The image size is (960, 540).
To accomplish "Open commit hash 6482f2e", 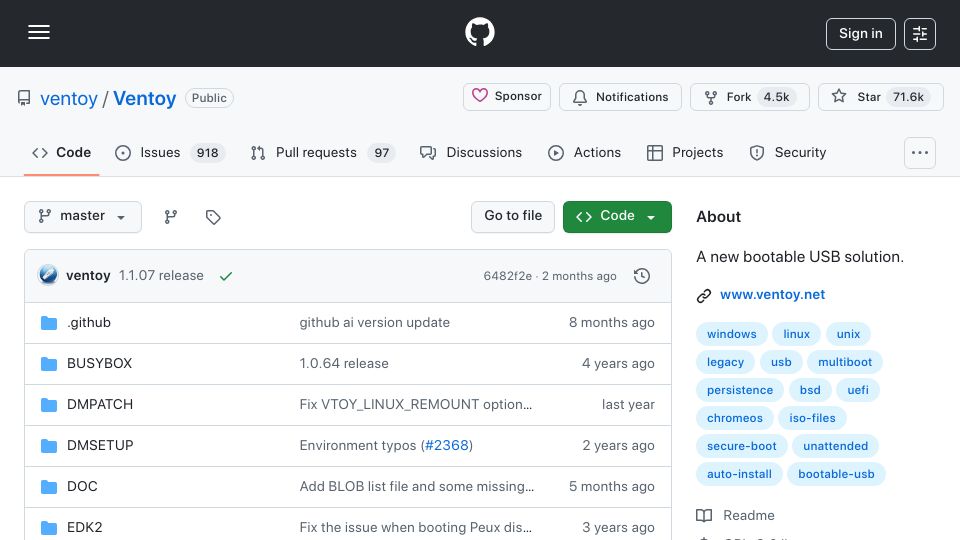I will point(508,276).
